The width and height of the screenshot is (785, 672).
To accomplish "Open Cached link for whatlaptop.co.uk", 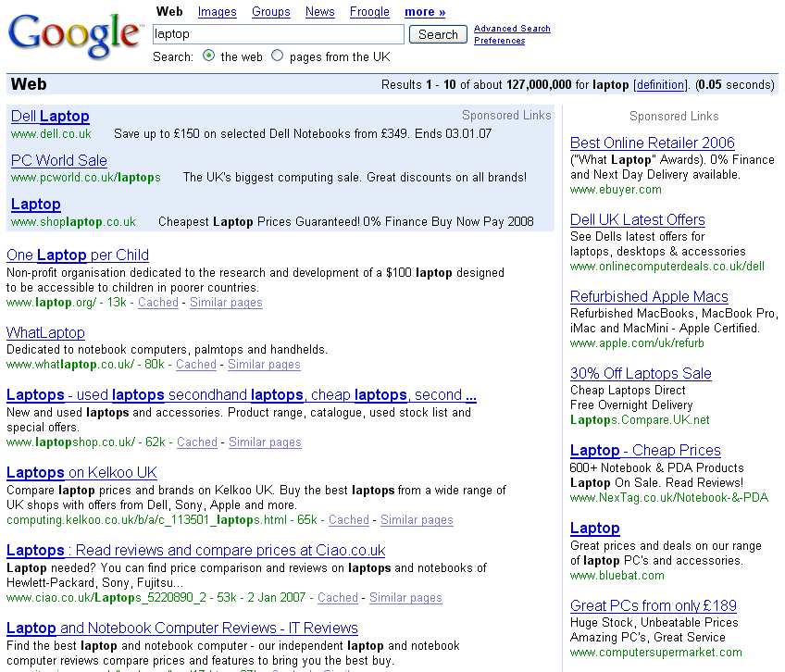I will [x=196, y=365].
